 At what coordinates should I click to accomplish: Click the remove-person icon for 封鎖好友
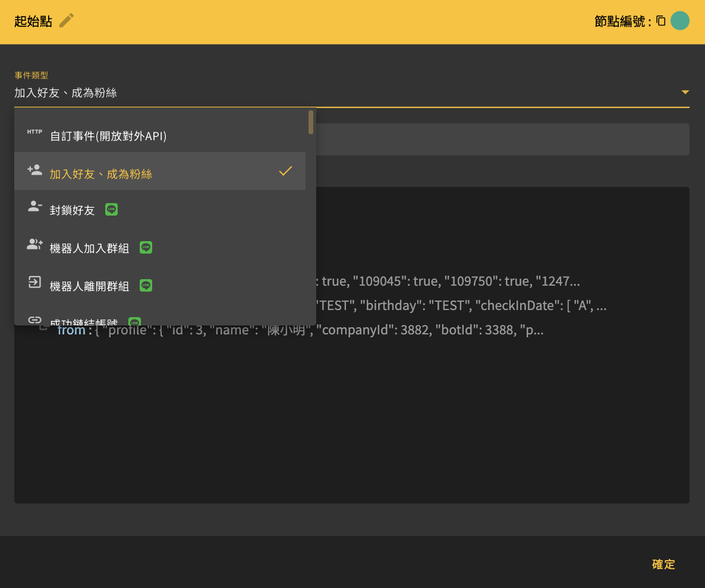point(34,207)
